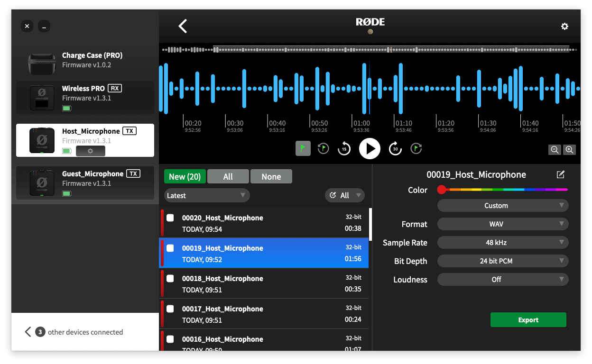Check 00017_Host_Microphone checkbox
This screenshot has height=364, width=592.
[x=170, y=309]
